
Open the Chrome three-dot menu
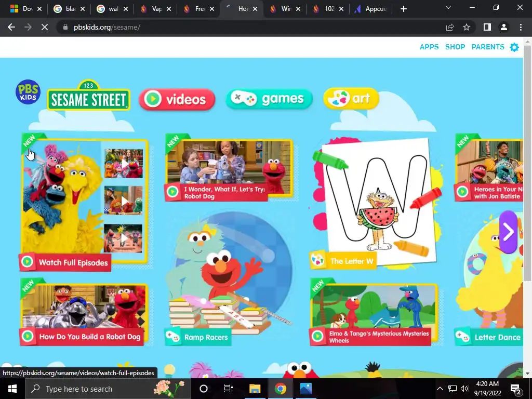click(x=521, y=27)
